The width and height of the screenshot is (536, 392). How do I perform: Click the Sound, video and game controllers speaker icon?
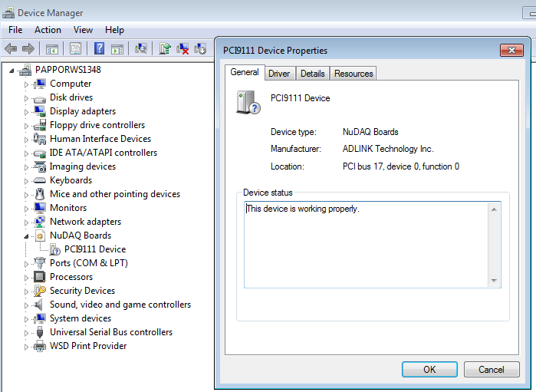[x=39, y=305]
